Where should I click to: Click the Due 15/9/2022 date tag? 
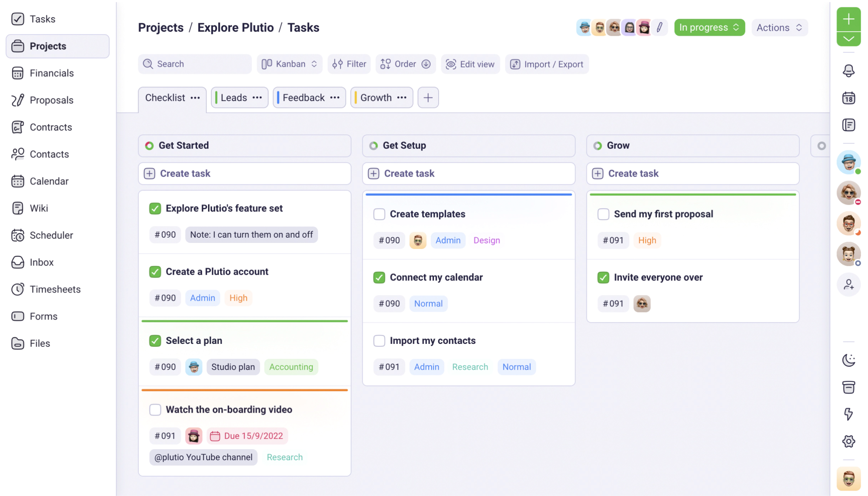pyautogui.click(x=247, y=436)
